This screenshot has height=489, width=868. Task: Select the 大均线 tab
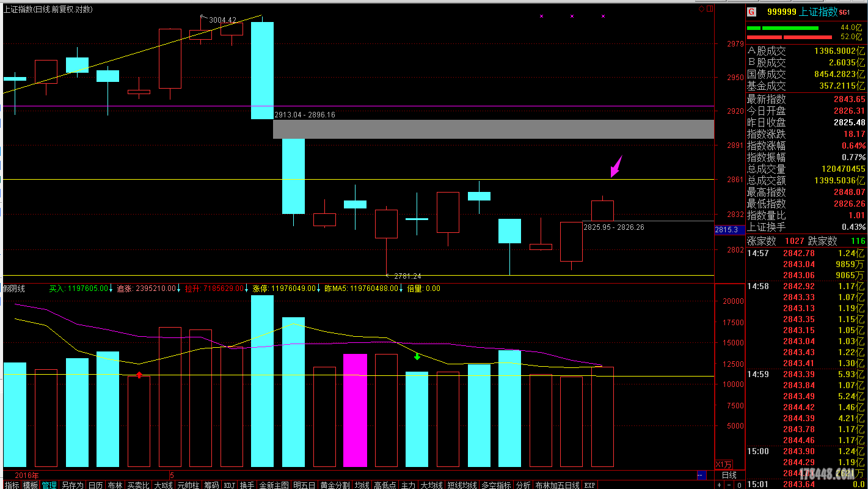(x=431, y=485)
